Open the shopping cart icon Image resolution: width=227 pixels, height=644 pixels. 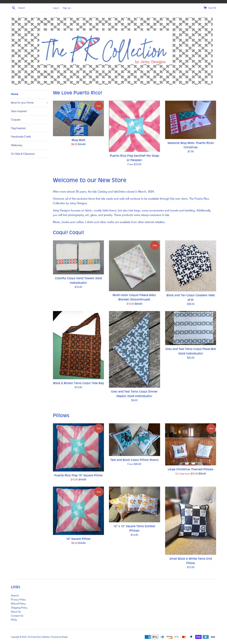[205, 8]
